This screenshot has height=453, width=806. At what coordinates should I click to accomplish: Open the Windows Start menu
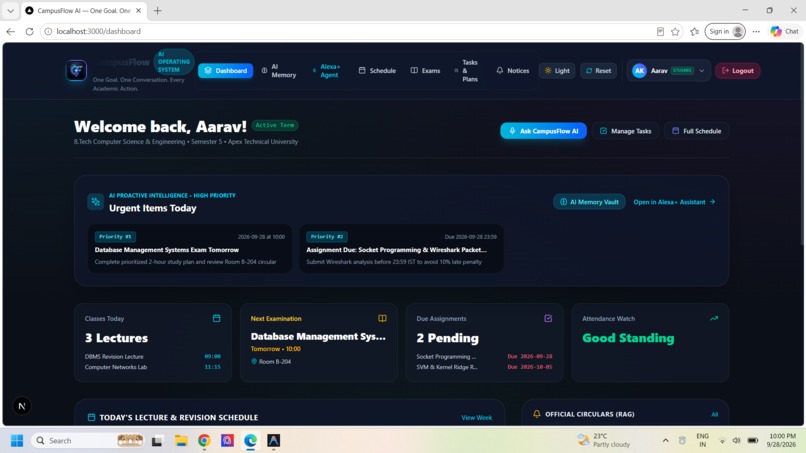(17, 441)
